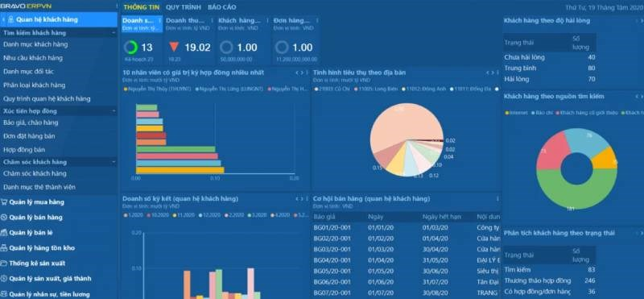Viewport: 644px width, 299px height.
Task: Collapse the Chăm sóc khách hàng group header
Action: click(x=114, y=162)
